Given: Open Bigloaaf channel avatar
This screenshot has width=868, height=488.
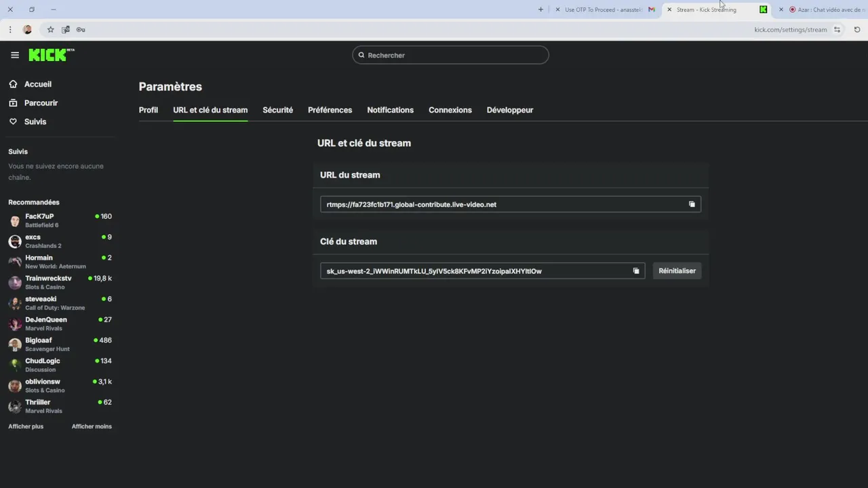Looking at the screenshot, I should 15,344.
